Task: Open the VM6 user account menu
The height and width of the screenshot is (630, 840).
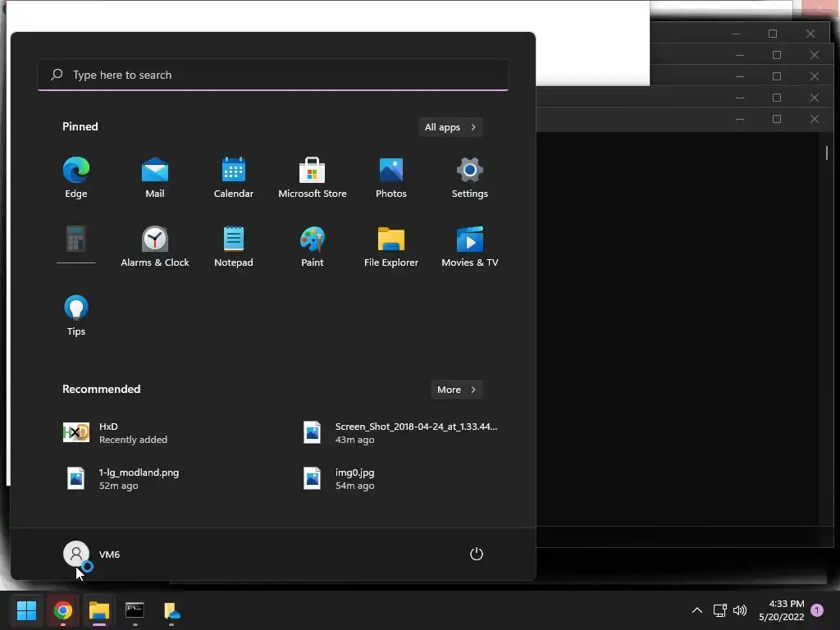Action: click(92, 555)
